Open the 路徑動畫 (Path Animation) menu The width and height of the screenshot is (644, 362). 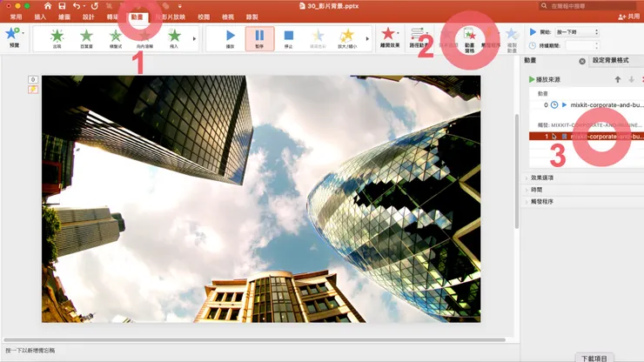coord(419,37)
